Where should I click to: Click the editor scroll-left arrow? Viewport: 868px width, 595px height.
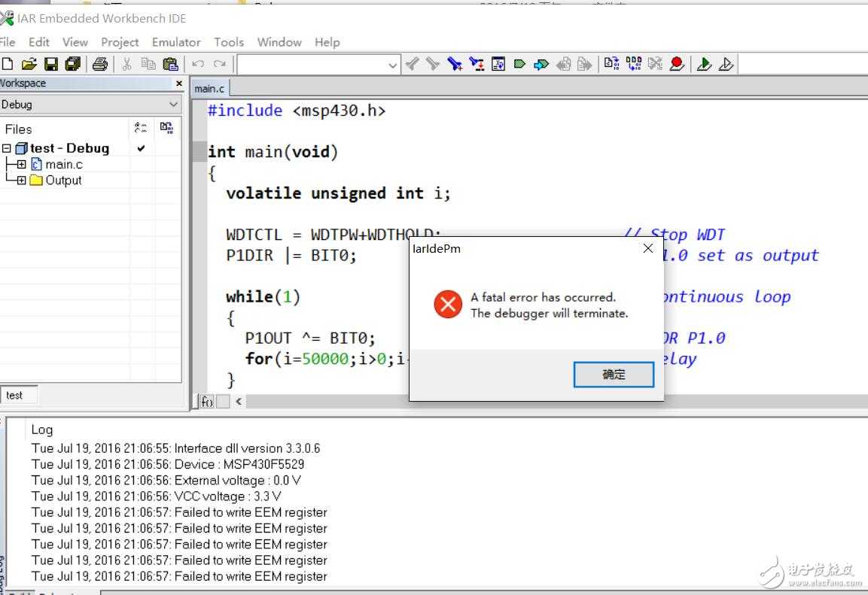239,402
